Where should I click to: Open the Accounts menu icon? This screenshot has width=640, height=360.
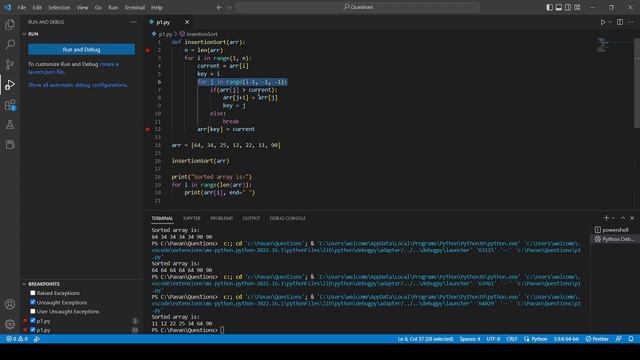[10, 304]
